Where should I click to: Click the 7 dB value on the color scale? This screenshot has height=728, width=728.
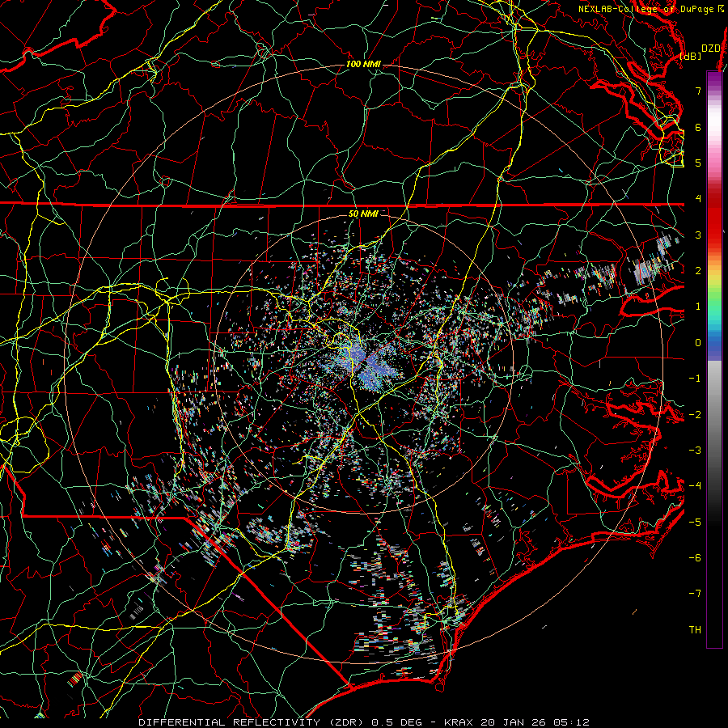698,91
